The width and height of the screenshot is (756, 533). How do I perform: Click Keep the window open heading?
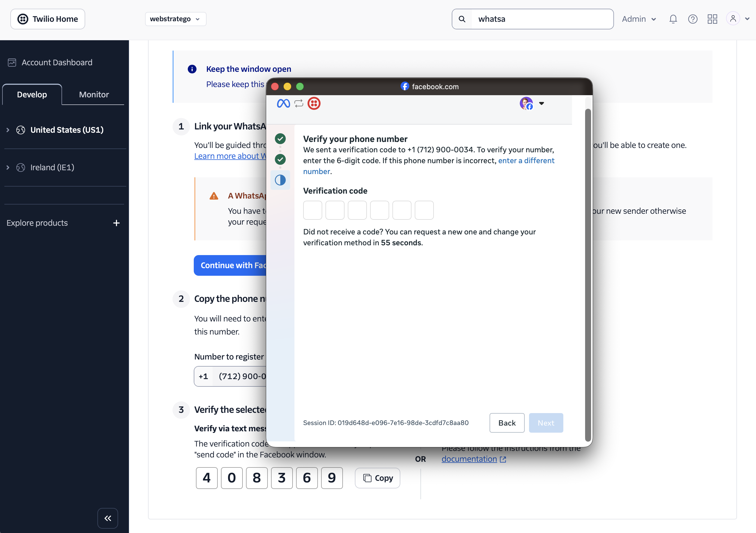coord(248,69)
